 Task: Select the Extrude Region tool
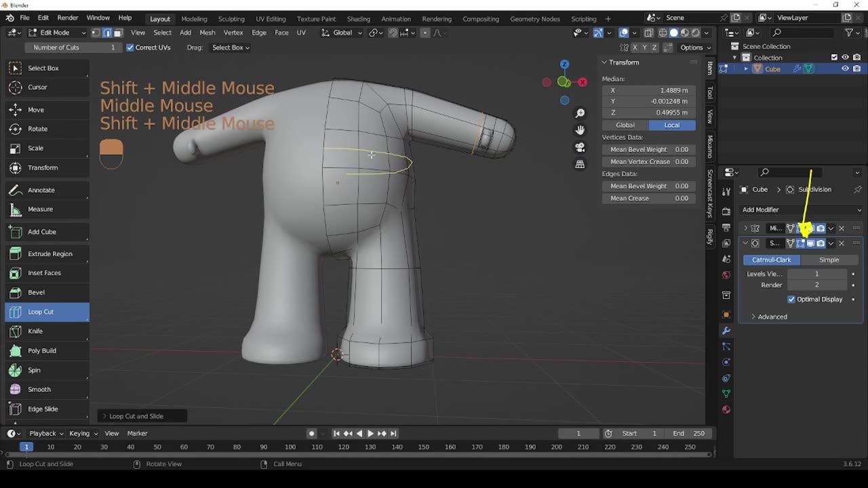[47, 253]
